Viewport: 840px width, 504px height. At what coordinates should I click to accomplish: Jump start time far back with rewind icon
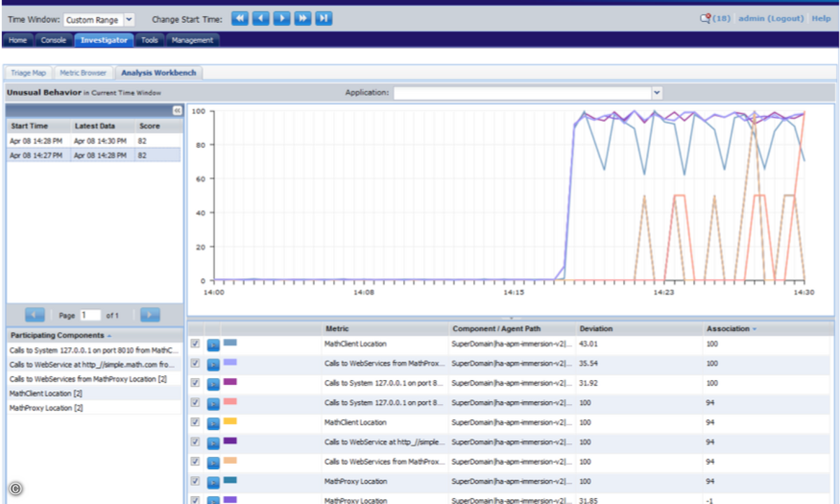coord(240,19)
